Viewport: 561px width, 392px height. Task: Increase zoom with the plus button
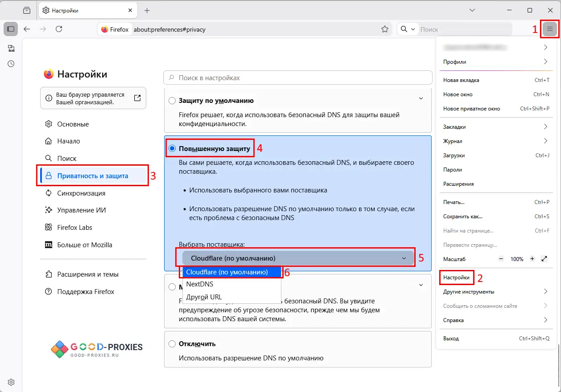pyautogui.click(x=532, y=259)
